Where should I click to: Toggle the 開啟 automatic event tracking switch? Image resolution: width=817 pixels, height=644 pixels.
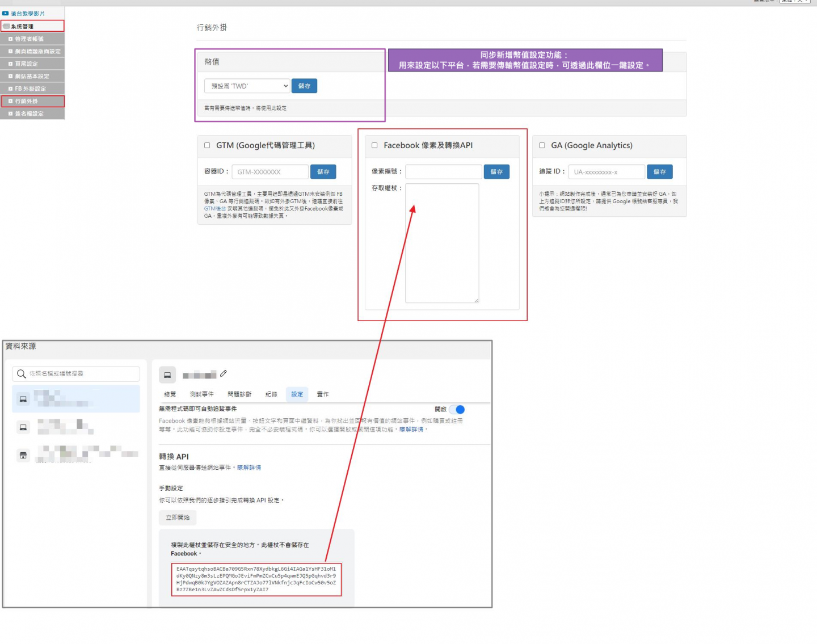click(457, 409)
